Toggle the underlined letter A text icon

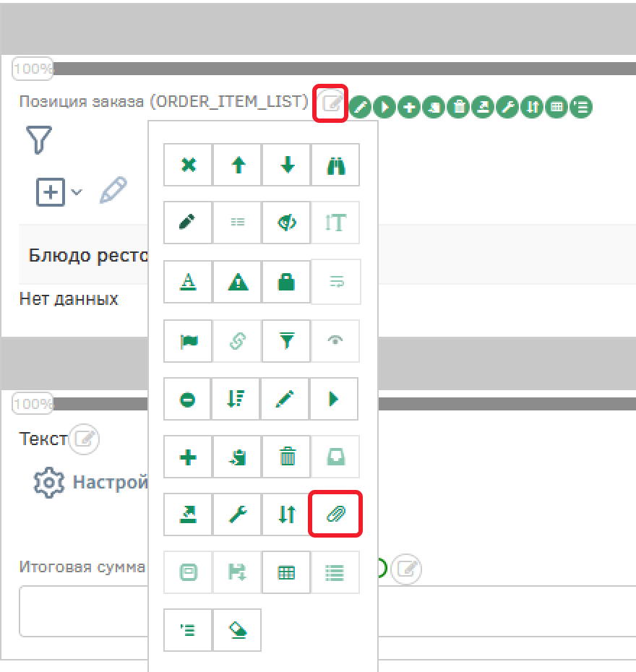click(x=188, y=282)
